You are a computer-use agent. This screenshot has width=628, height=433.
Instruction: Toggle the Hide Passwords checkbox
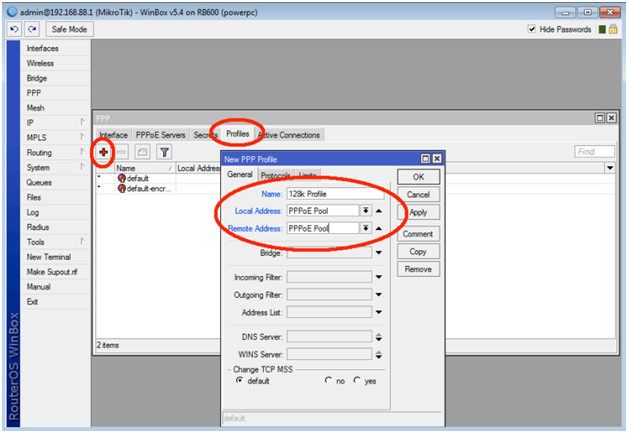(x=532, y=29)
